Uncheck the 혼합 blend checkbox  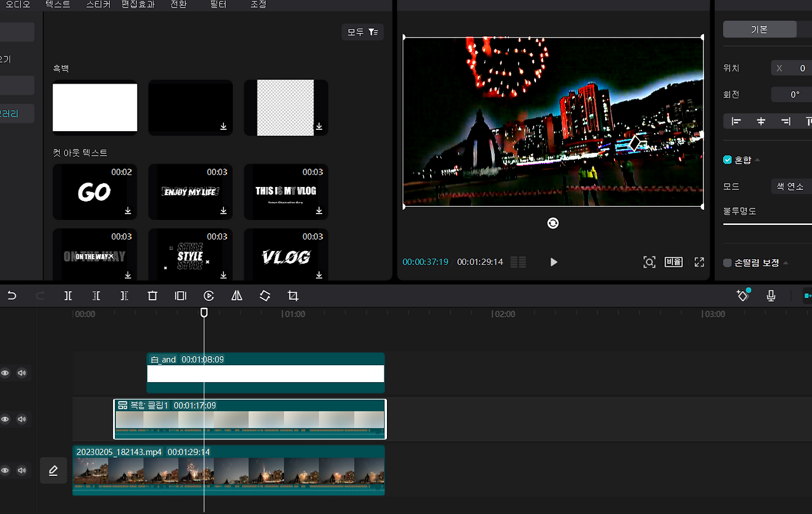click(728, 160)
